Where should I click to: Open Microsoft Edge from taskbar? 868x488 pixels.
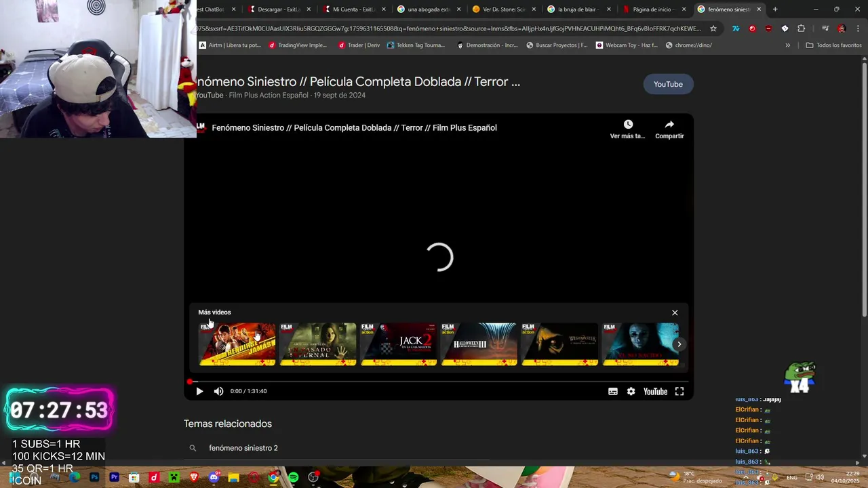(75, 477)
